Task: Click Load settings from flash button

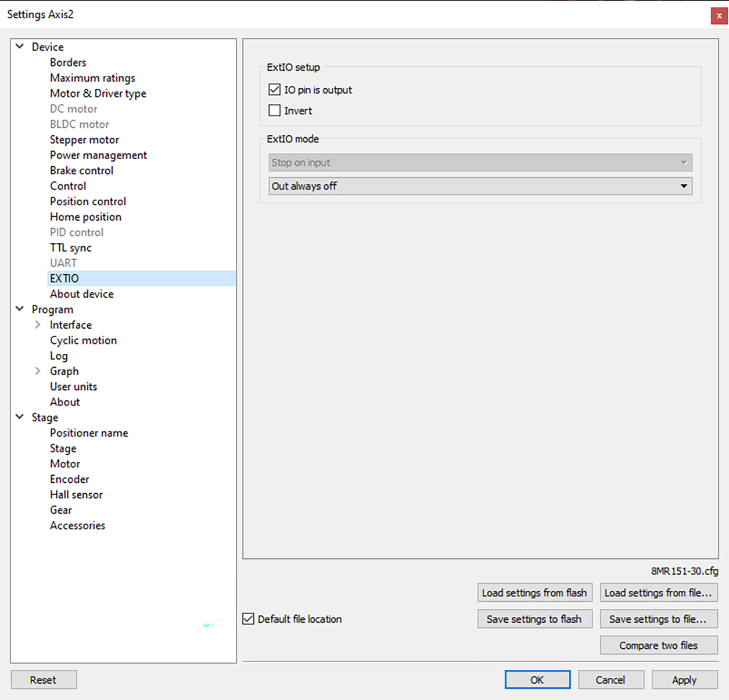Action: [534, 593]
